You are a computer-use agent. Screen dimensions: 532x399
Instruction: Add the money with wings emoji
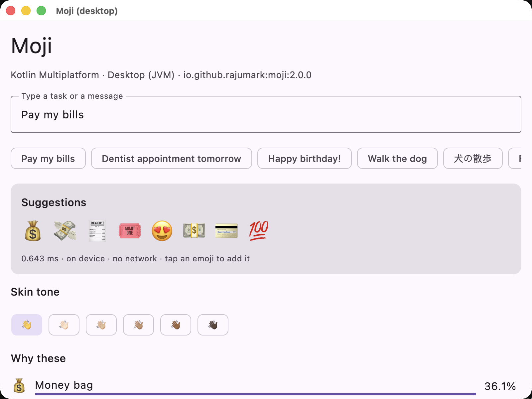pyautogui.click(x=65, y=231)
